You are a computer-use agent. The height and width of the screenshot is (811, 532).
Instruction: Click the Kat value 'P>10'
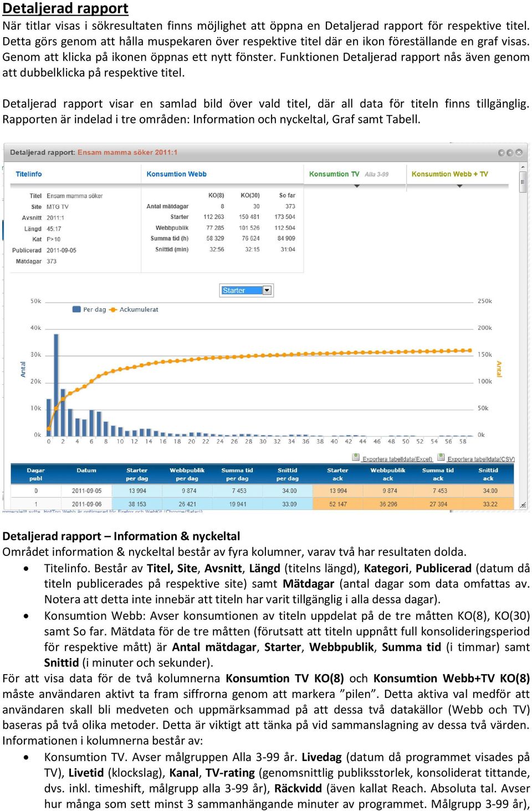tap(54, 239)
